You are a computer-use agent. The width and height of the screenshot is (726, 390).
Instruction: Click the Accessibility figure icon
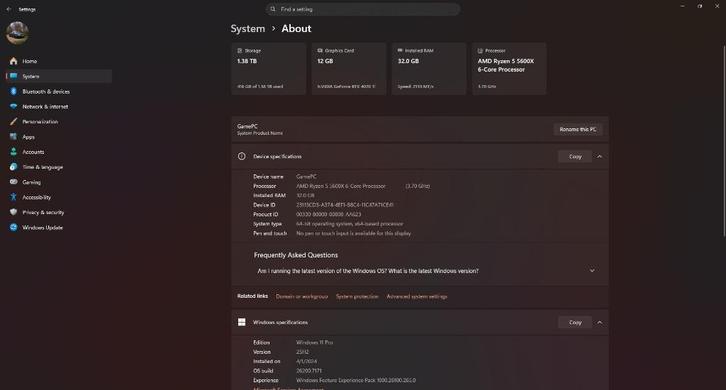click(x=13, y=197)
